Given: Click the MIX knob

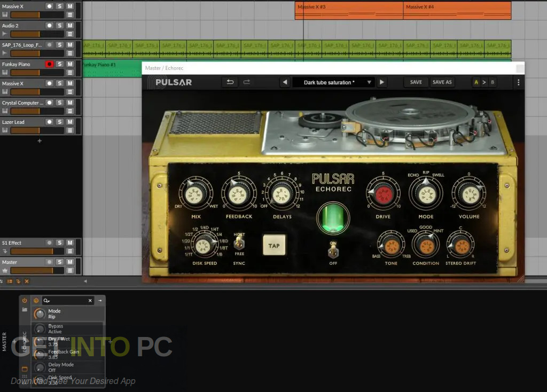Looking at the screenshot, I should [x=196, y=194].
